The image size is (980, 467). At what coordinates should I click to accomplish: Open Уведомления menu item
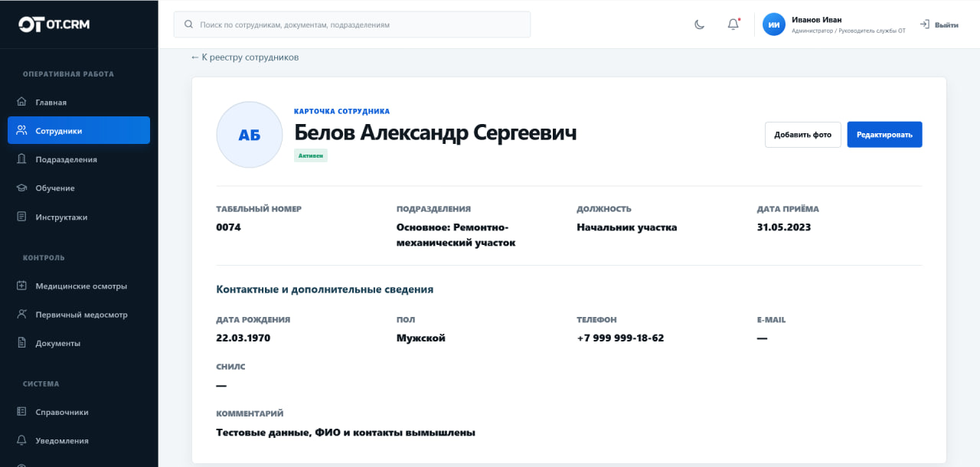click(79, 440)
